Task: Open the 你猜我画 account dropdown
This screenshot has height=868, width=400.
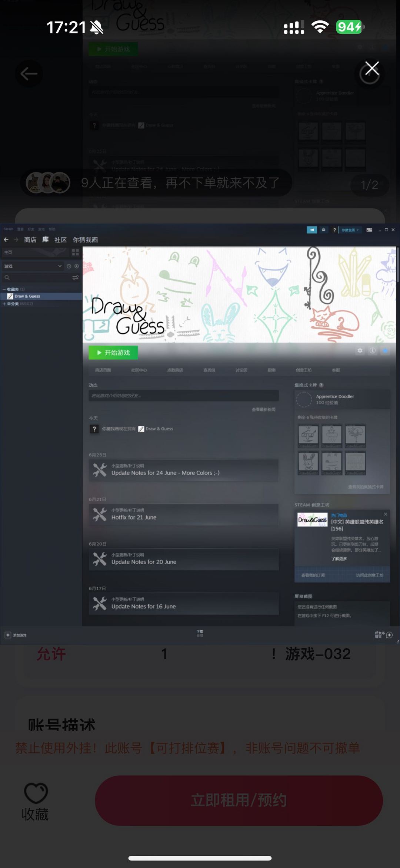Action: [x=350, y=230]
